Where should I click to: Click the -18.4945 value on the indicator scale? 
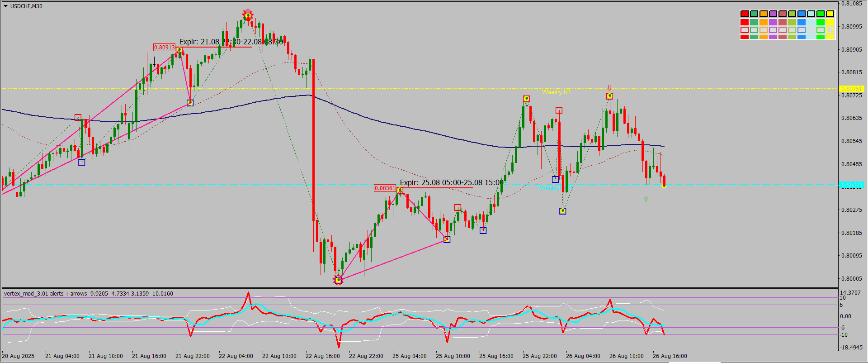(850, 348)
